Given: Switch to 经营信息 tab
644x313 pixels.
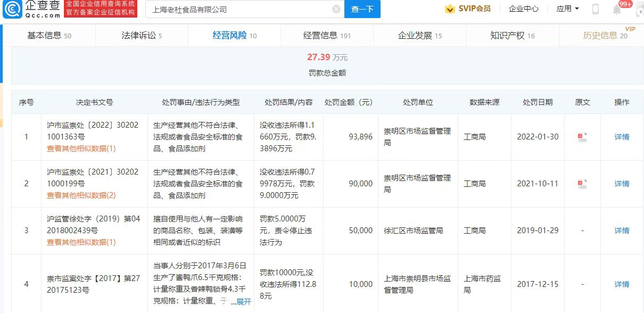Looking at the screenshot, I should (327, 36).
